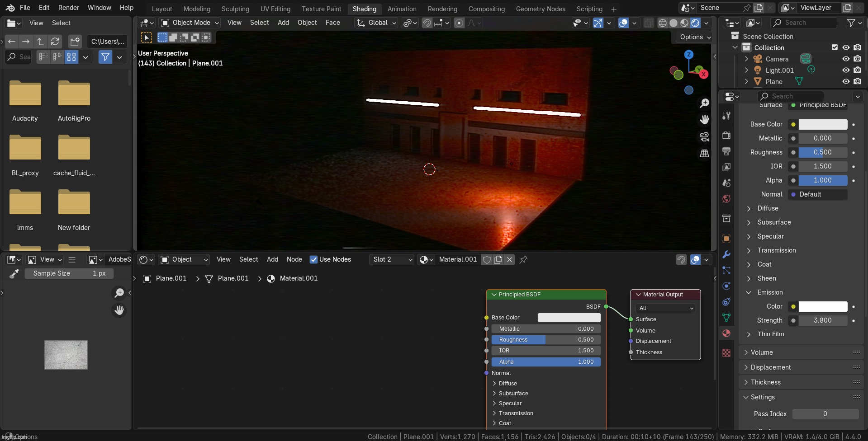Select material preview shading mode
Viewport: 868px width, 441px height.
tap(684, 23)
